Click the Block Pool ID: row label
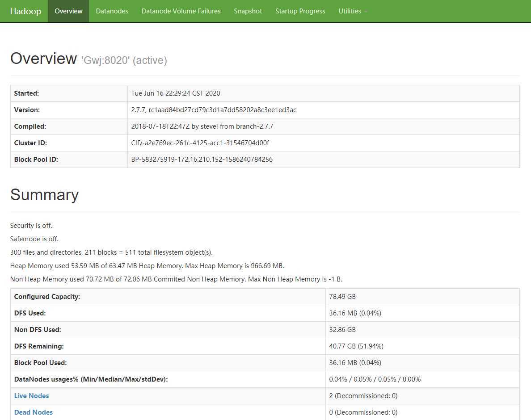This screenshot has width=531, height=420. click(x=36, y=160)
